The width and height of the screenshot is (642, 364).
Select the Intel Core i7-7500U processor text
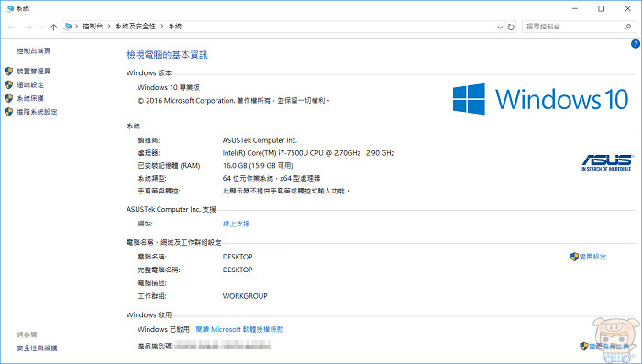tap(309, 153)
